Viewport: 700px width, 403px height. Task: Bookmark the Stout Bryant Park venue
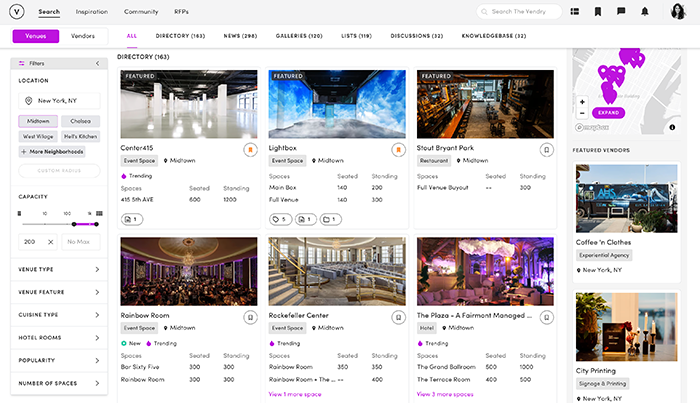(546, 149)
